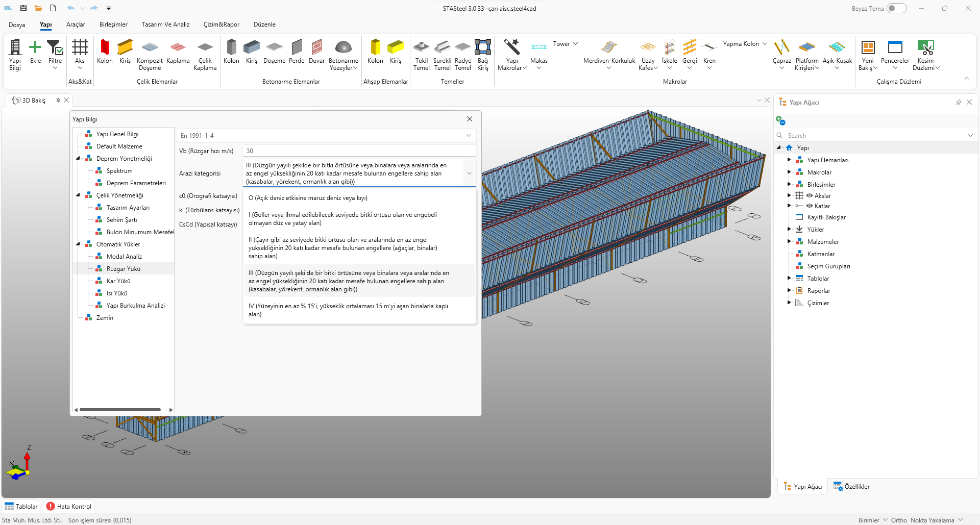980x525 pixels.
Task: Select Kar Yükü in settings tree
Action: coord(118,281)
